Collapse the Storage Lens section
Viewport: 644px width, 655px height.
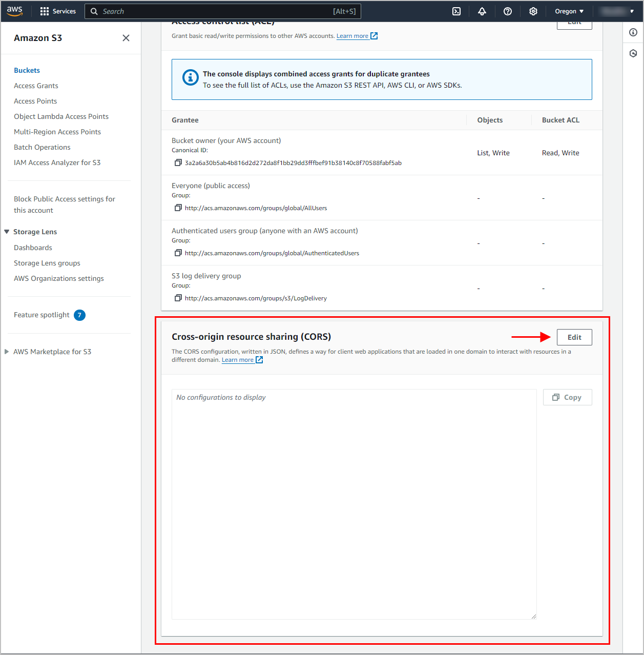7,232
